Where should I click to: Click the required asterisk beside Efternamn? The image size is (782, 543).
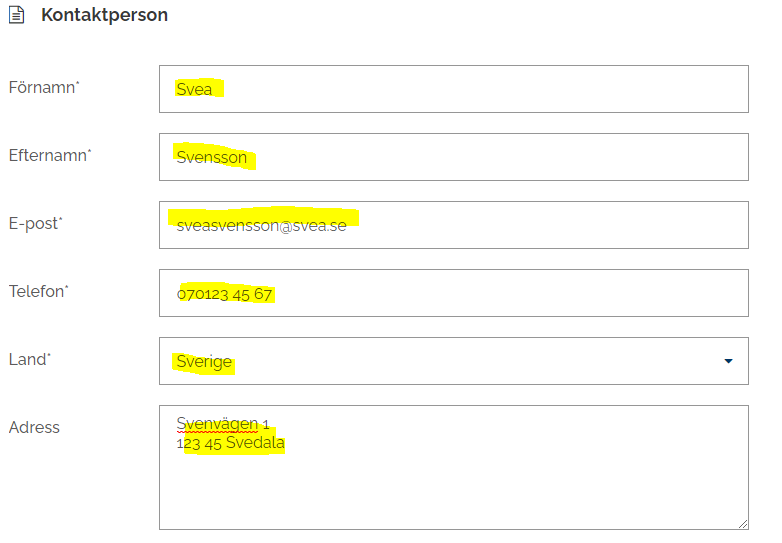click(x=89, y=151)
